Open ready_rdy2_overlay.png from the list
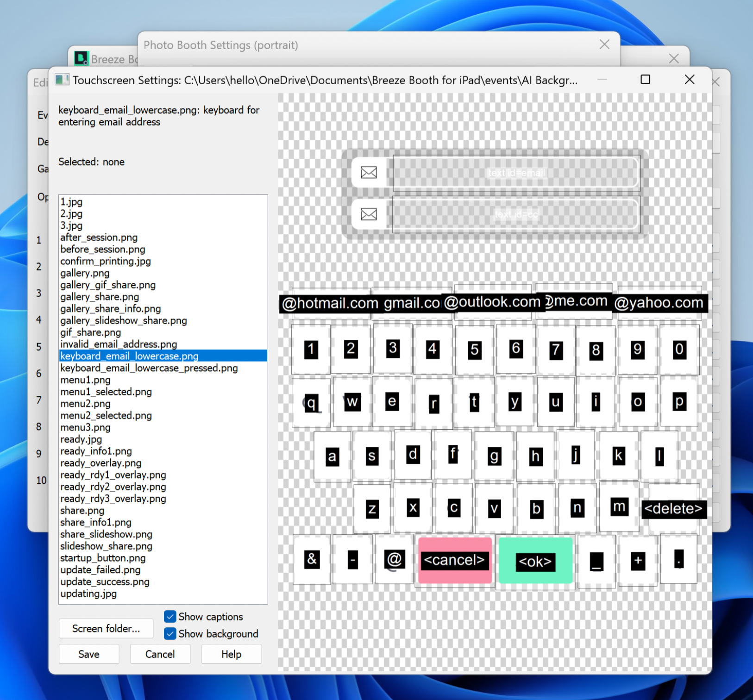Screen dimensions: 753x700 point(113,487)
